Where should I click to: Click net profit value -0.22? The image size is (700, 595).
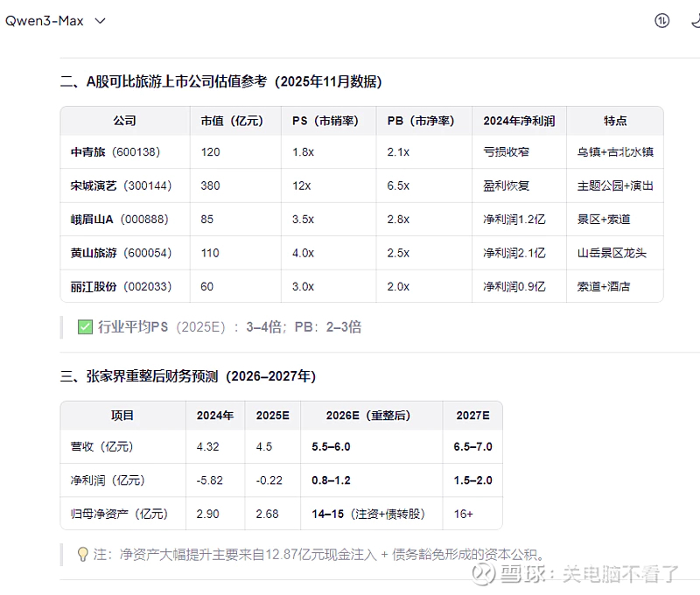click(269, 480)
